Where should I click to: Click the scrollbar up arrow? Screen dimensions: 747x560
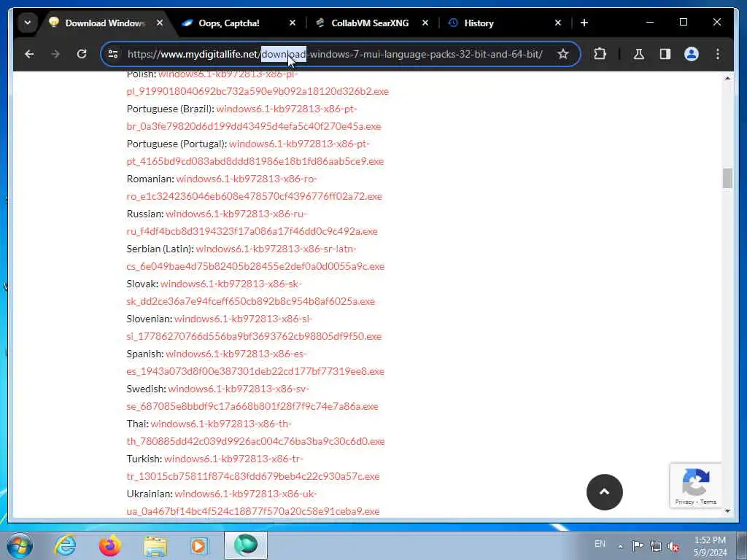[x=727, y=78]
